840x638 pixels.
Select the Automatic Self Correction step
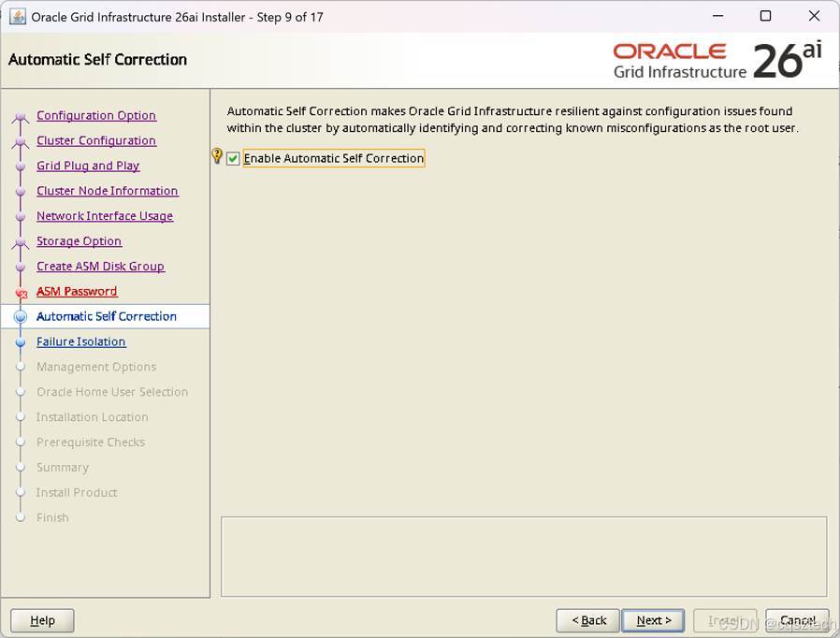click(106, 316)
